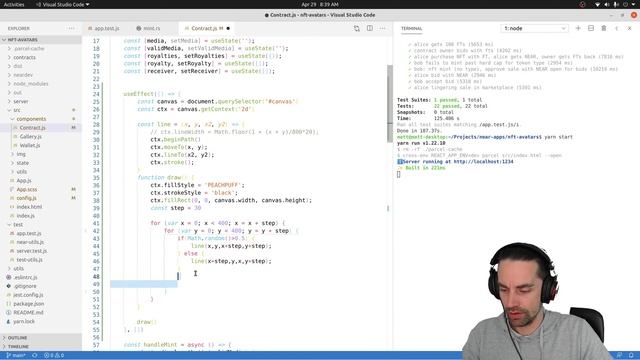Select the TERMINAL panel tab

[x=411, y=29]
